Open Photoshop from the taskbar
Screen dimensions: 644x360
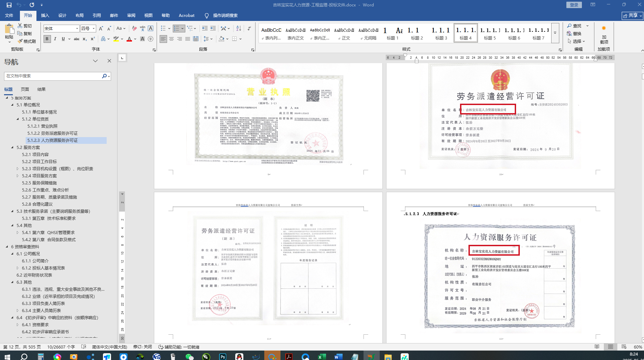(223, 357)
